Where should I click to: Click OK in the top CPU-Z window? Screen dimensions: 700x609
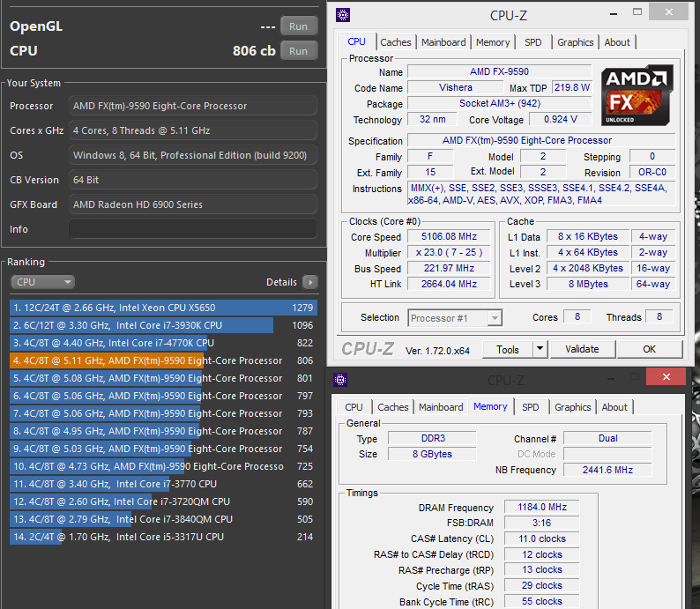[650, 349]
